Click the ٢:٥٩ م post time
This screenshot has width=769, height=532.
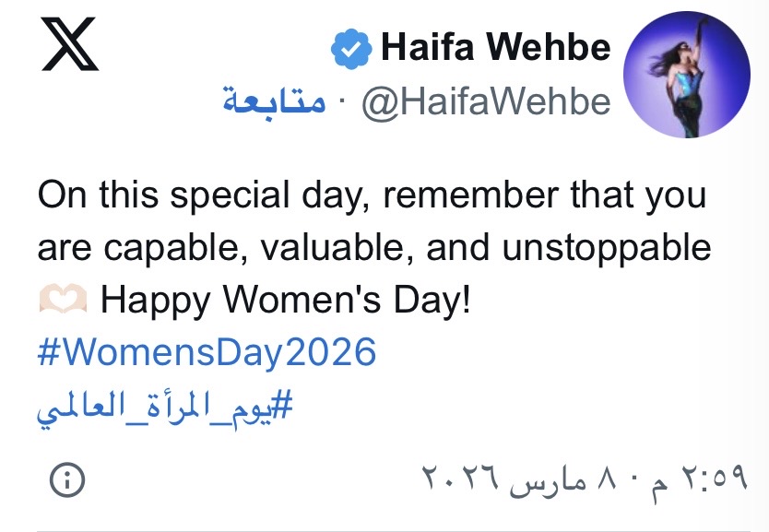(x=708, y=479)
